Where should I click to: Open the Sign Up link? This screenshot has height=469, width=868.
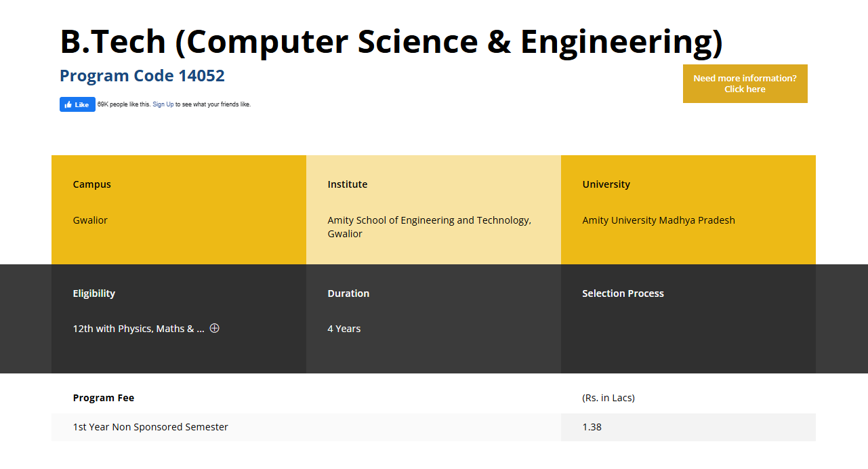tap(163, 104)
